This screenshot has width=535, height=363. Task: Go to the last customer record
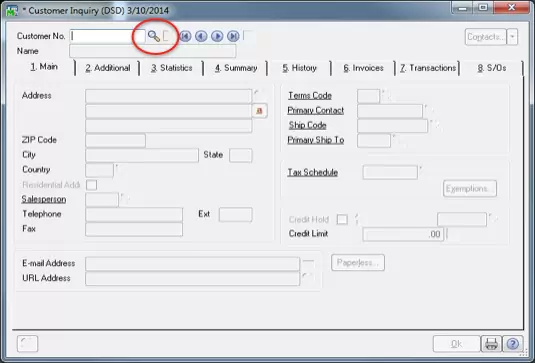pyautogui.click(x=233, y=36)
